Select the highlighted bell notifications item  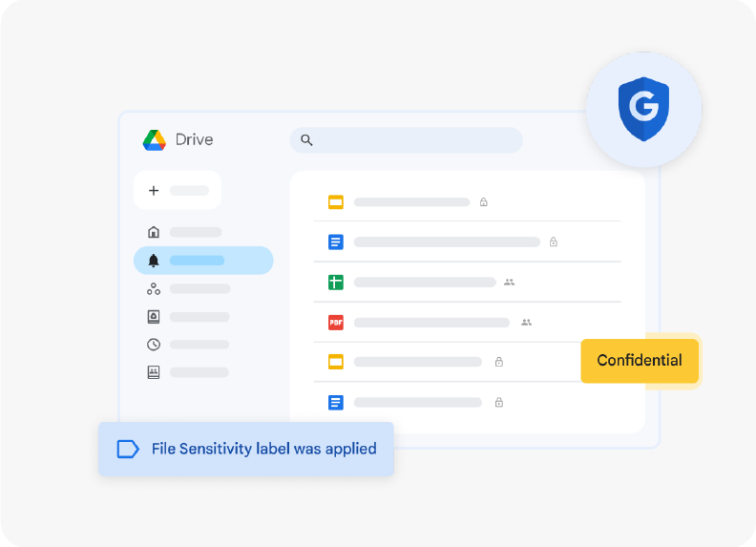pos(202,261)
